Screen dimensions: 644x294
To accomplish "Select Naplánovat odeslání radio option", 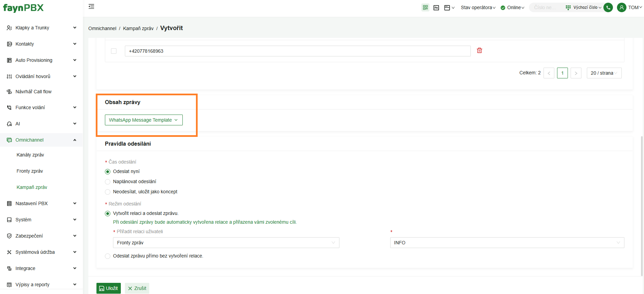I will pyautogui.click(x=108, y=182).
